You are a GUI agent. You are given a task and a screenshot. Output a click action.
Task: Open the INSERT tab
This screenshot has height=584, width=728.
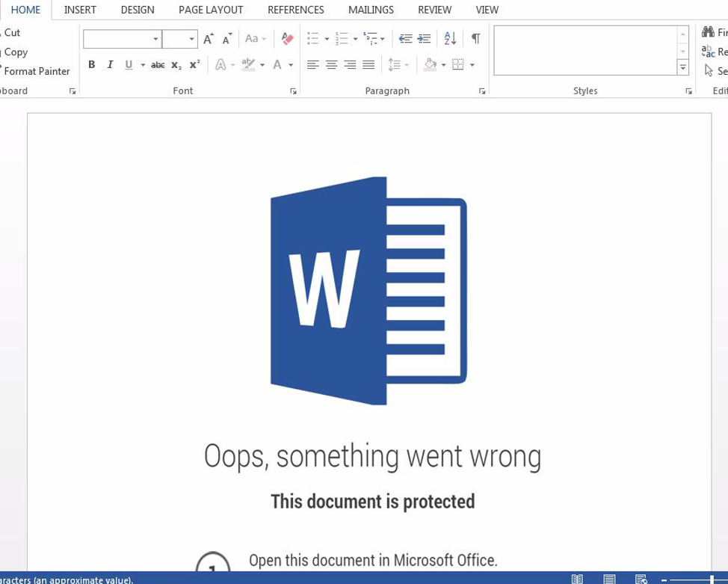tap(80, 10)
